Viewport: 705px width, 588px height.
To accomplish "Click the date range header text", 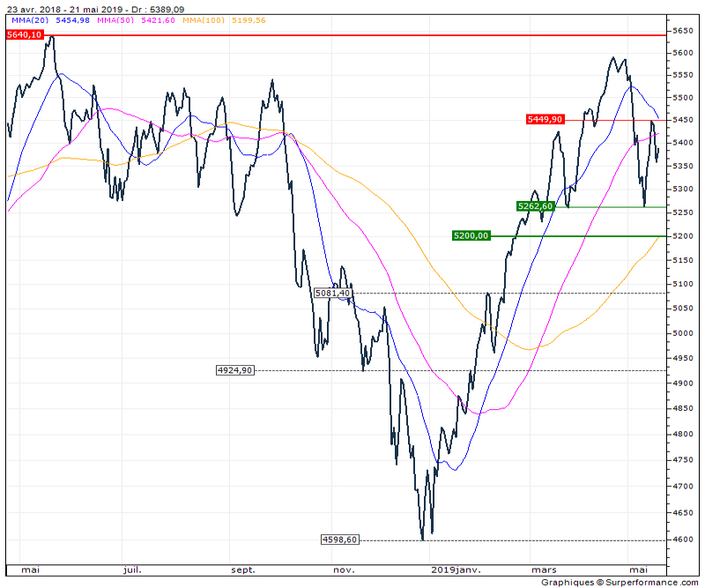I will pos(96,9).
